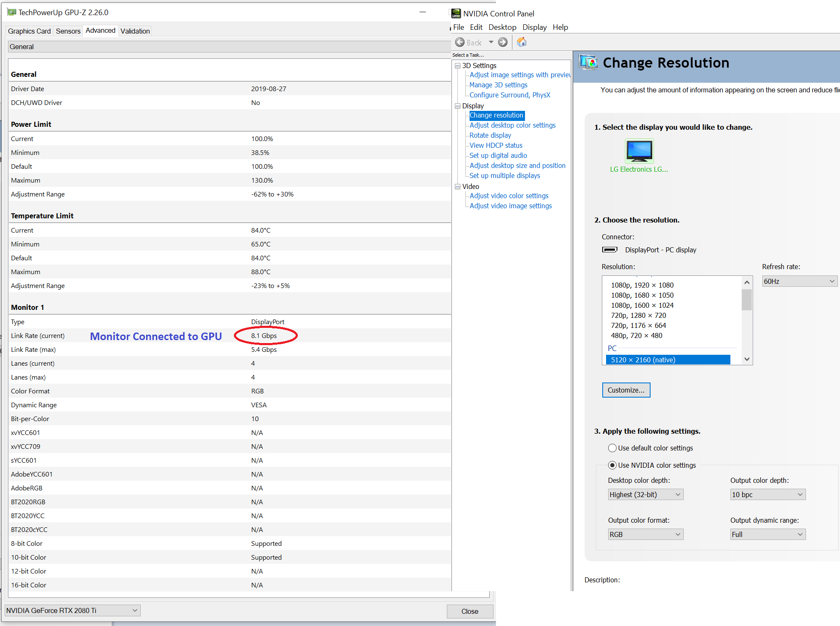840x626 pixels.
Task: Click the Customize... button
Action: pos(626,390)
